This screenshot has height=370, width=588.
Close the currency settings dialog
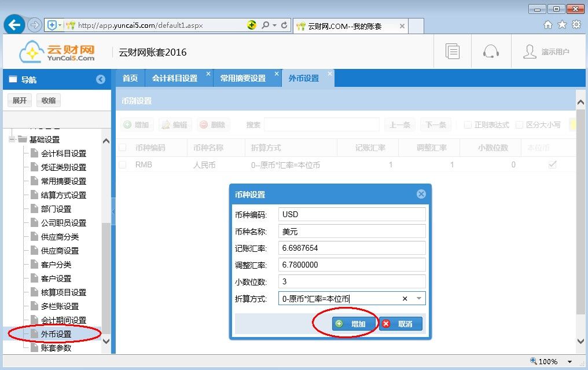[x=421, y=194]
